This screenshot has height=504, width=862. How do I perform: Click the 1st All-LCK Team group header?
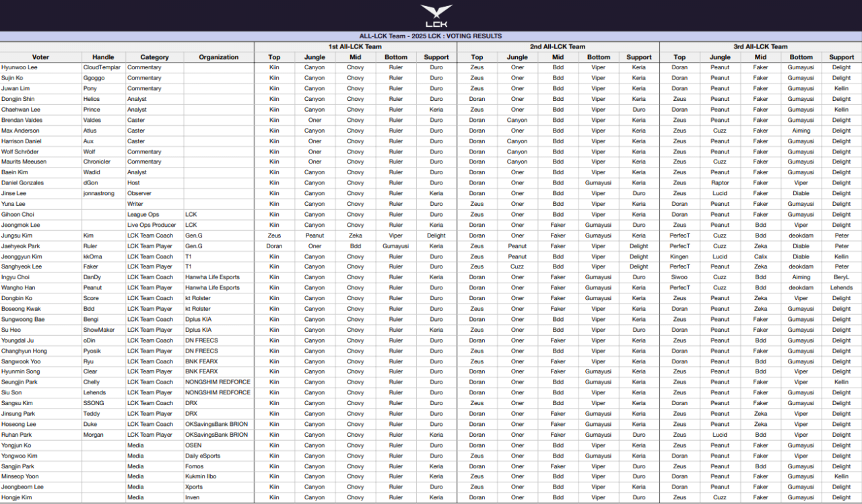355,46
